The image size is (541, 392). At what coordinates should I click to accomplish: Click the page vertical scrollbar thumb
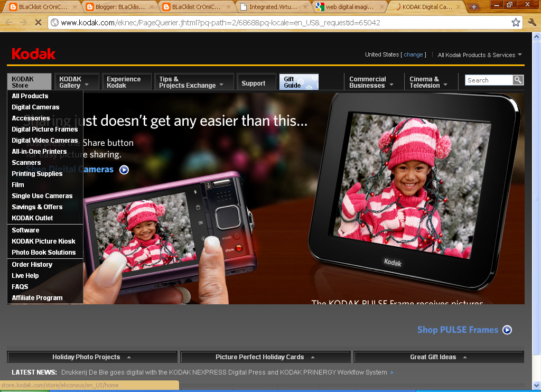[536, 198]
